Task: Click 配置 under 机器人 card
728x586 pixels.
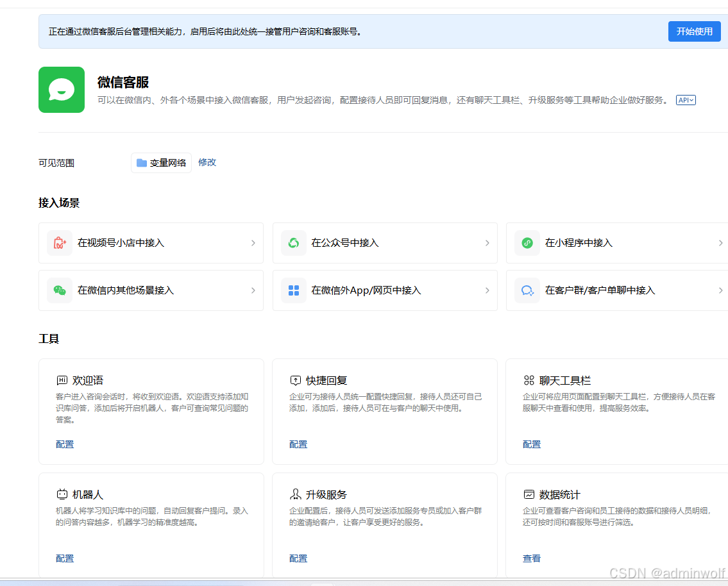Action: (x=65, y=558)
